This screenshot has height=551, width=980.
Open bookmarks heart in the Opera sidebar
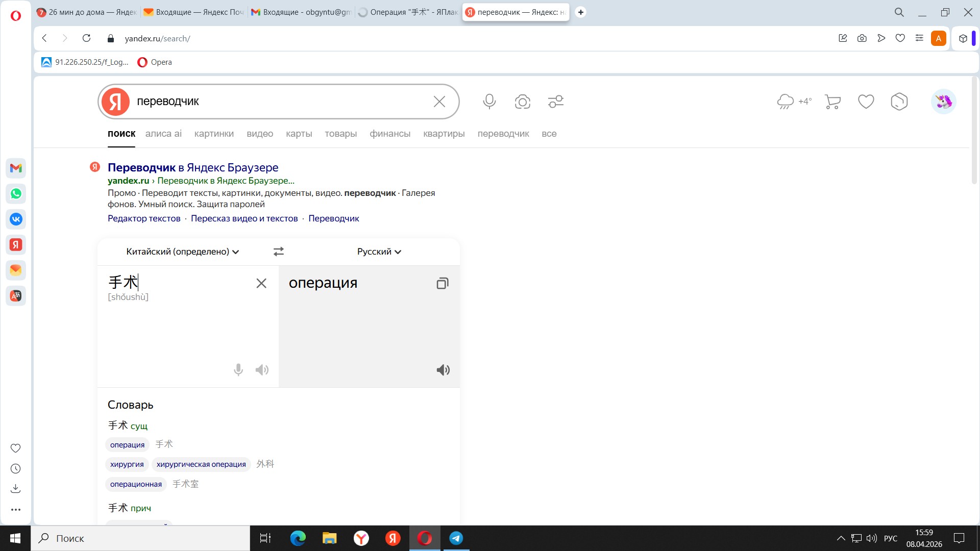click(x=16, y=448)
